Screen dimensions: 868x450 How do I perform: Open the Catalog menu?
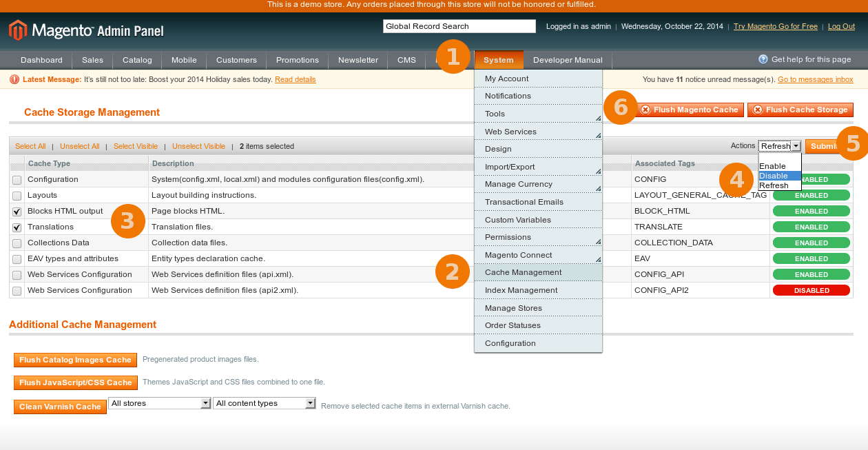click(x=137, y=60)
